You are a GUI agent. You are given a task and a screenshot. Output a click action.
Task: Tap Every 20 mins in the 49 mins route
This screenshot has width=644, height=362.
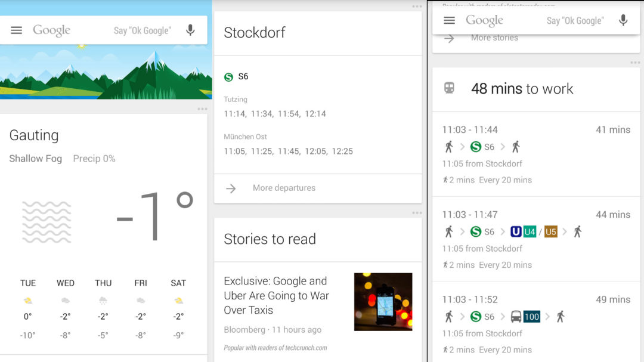pyautogui.click(x=506, y=350)
